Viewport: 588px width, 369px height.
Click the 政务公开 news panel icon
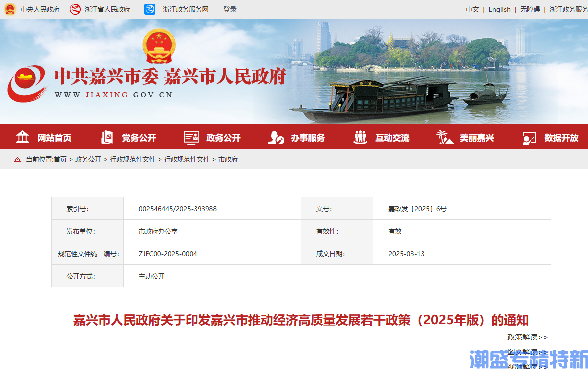pos(191,137)
